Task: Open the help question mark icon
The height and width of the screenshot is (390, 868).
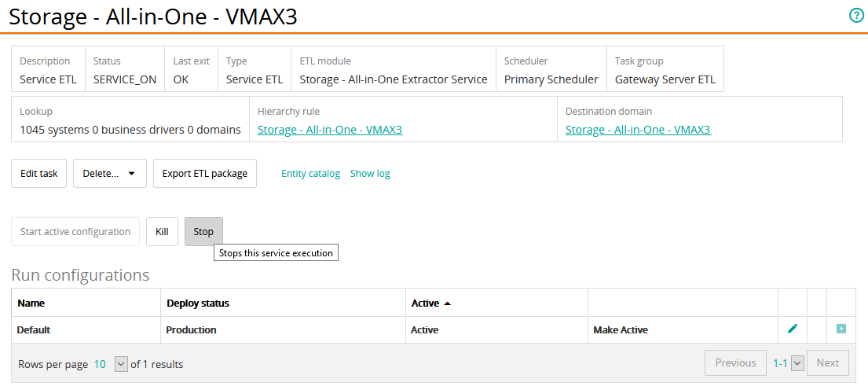Action: [x=855, y=16]
